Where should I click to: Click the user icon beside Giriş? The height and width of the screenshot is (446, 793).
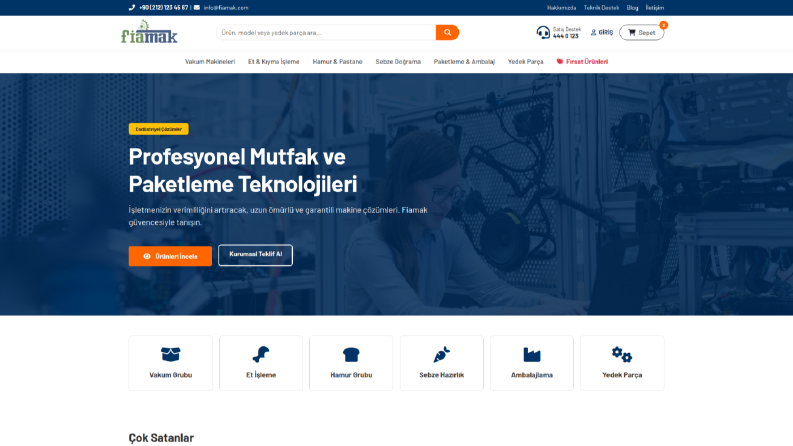(594, 32)
